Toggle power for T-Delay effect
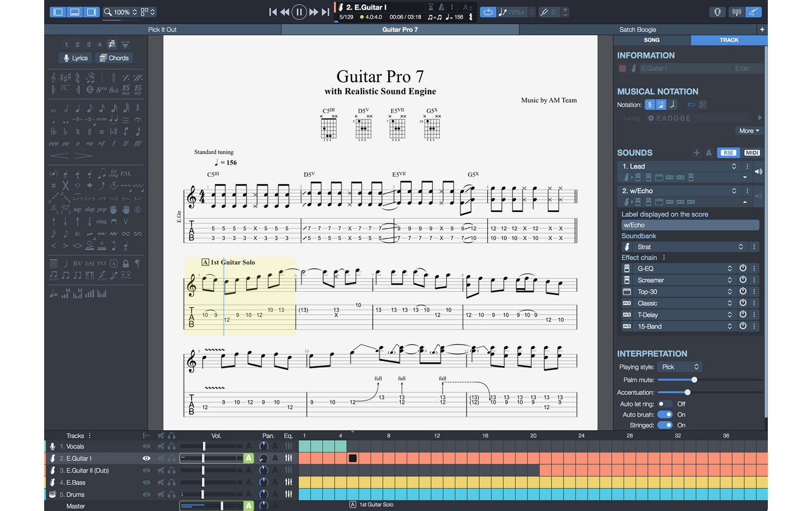 [743, 315]
